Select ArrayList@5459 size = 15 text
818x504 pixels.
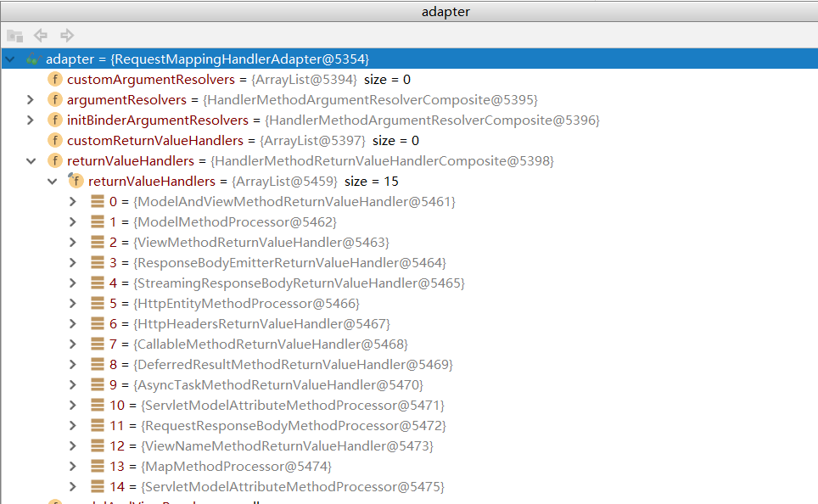[x=315, y=181]
